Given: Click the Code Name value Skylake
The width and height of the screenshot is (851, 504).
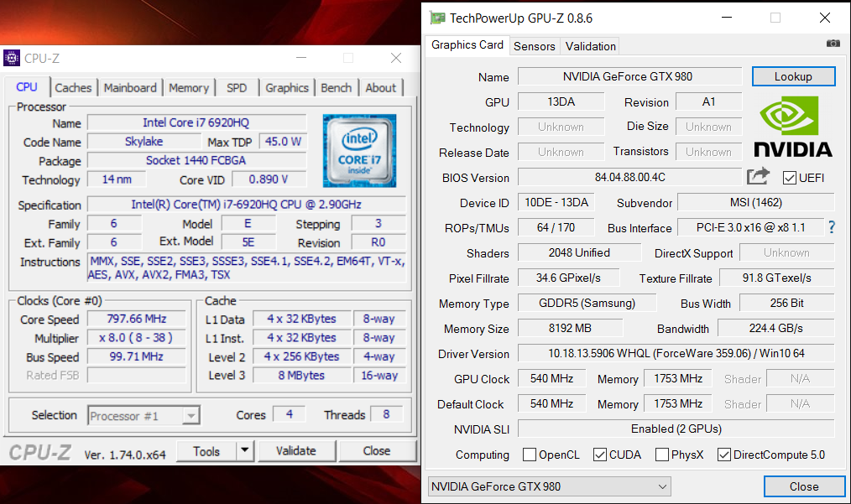Looking at the screenshot, I should coord(144,142).
